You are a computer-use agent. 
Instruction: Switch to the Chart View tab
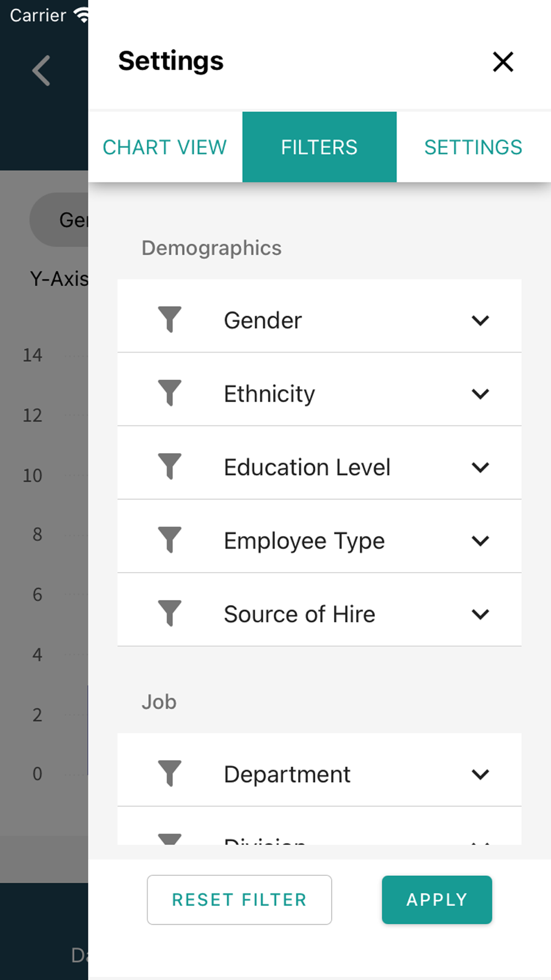[x=165, y=147]
